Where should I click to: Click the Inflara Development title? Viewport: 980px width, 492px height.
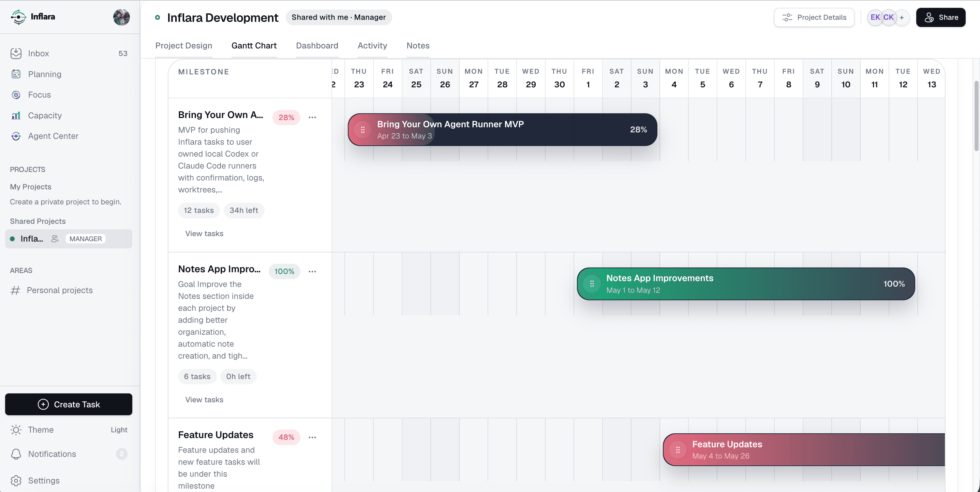tap(223, 17)
